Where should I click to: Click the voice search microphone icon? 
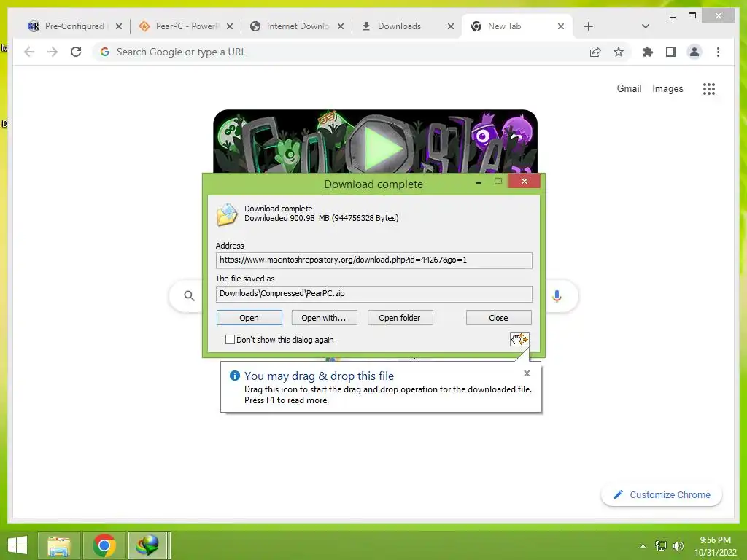[x=557, y=296]
